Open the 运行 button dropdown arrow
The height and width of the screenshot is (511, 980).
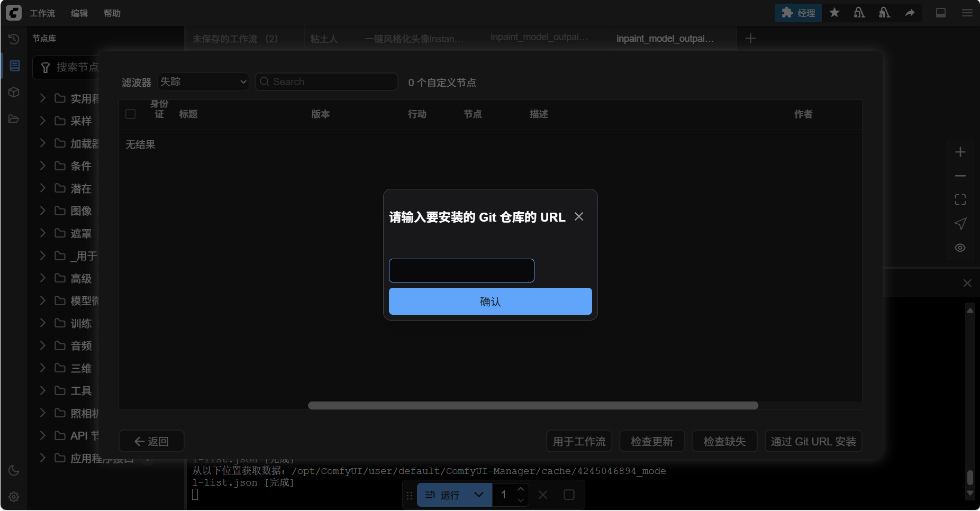click(x=479, y=495)
